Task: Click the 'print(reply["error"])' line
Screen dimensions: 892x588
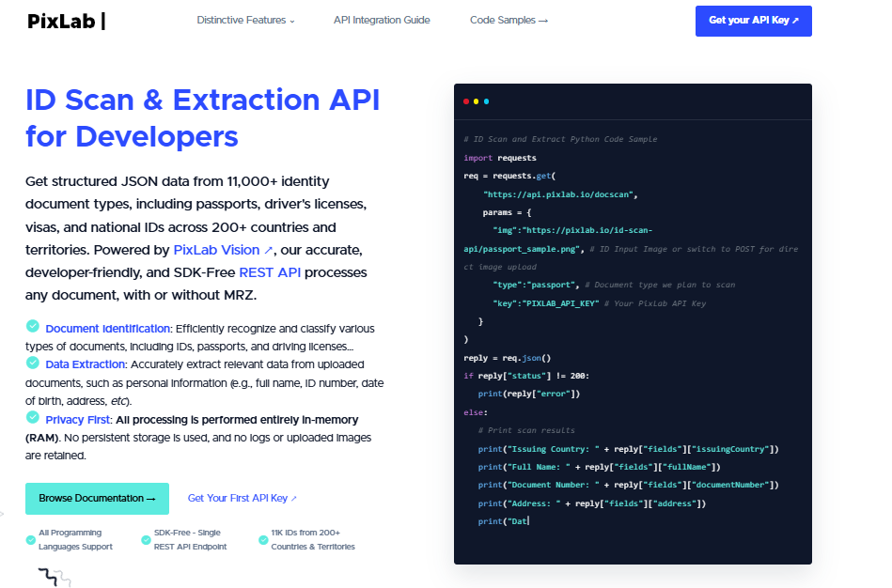Action: 529,395
